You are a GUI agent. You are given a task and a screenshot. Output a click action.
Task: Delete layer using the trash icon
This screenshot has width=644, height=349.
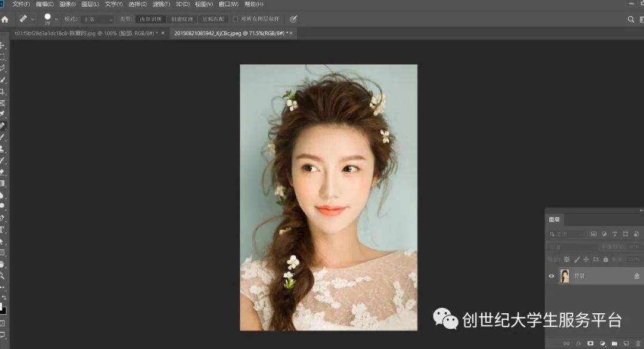638,344
